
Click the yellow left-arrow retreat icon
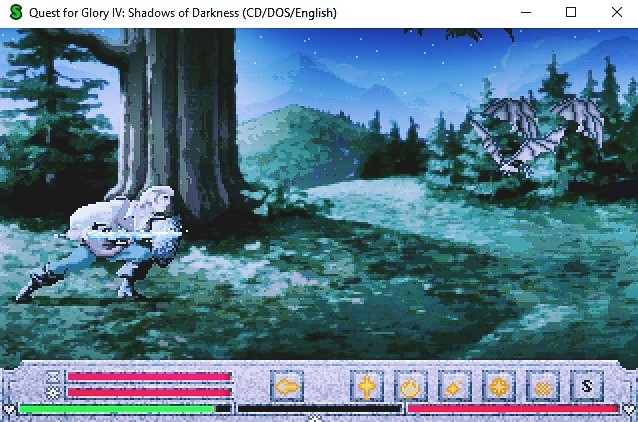[x=287, y=386]
